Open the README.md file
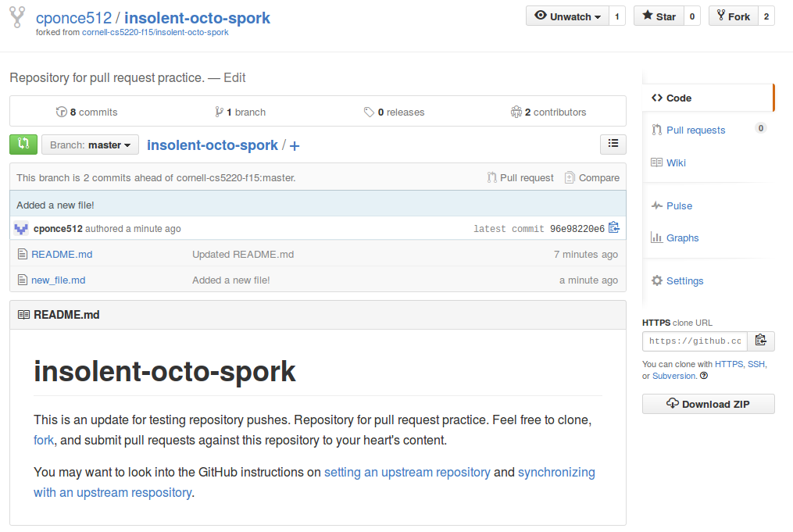 click(62, 255)
